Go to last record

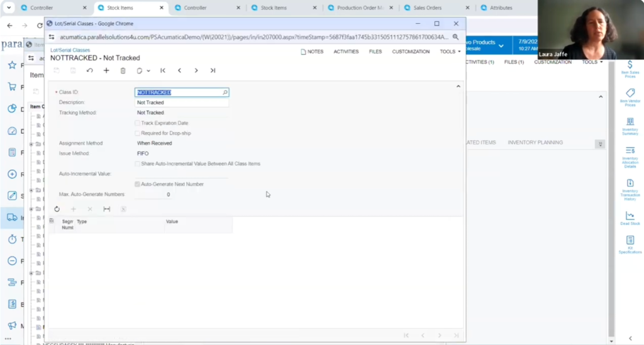coord(213,70)
